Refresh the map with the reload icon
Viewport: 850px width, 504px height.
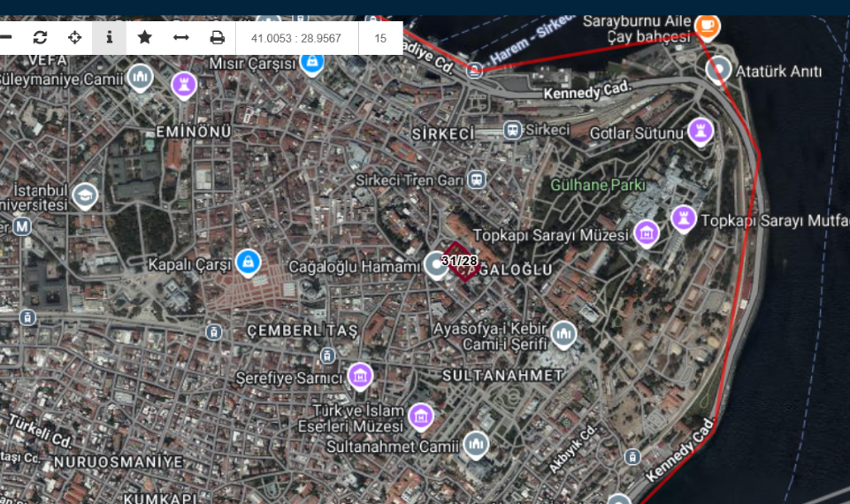pos(41,37)
